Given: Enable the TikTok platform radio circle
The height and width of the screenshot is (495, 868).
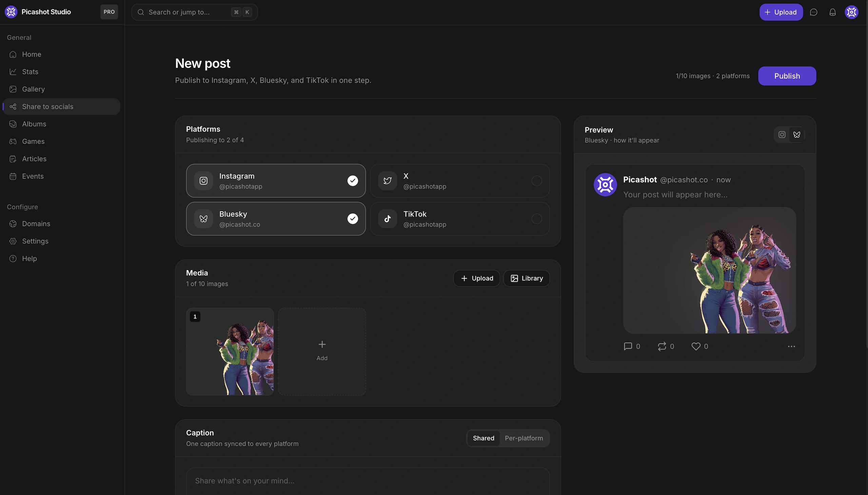Looking at the screenshot, I should pyautogui.click(x=537, y=219).
